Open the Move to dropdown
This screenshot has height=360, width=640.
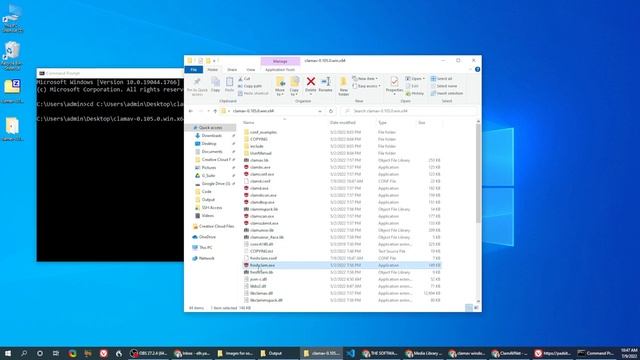[280, 87]
